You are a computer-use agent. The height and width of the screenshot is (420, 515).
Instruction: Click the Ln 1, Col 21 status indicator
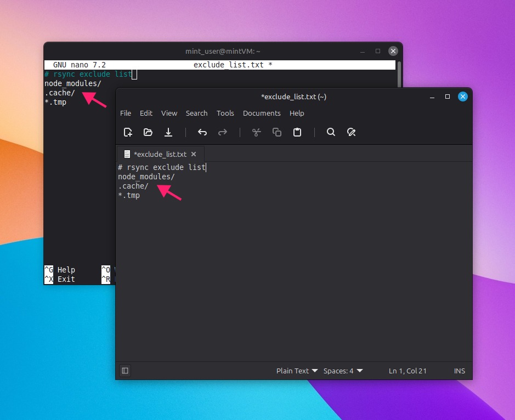click(408, 371)
